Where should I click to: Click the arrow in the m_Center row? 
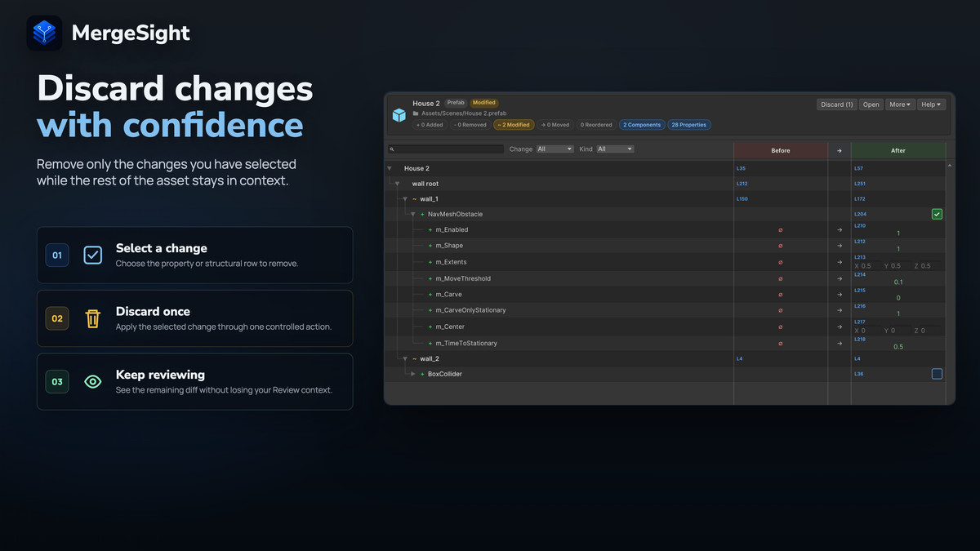840,327
